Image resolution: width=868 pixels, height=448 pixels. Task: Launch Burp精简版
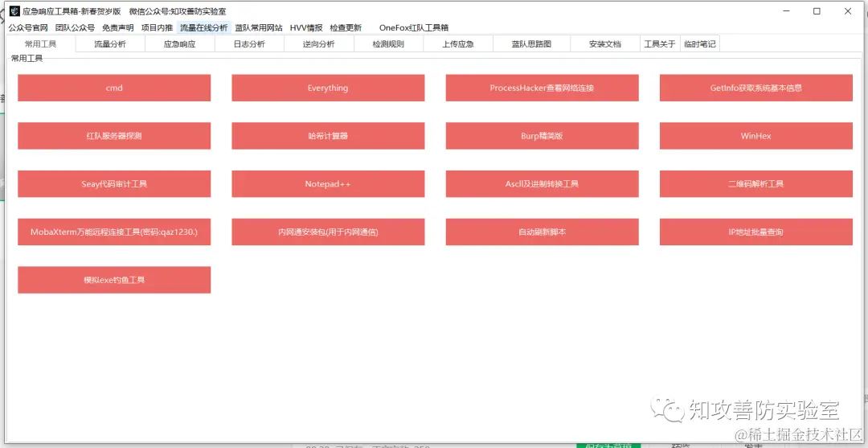coord(542,136)
